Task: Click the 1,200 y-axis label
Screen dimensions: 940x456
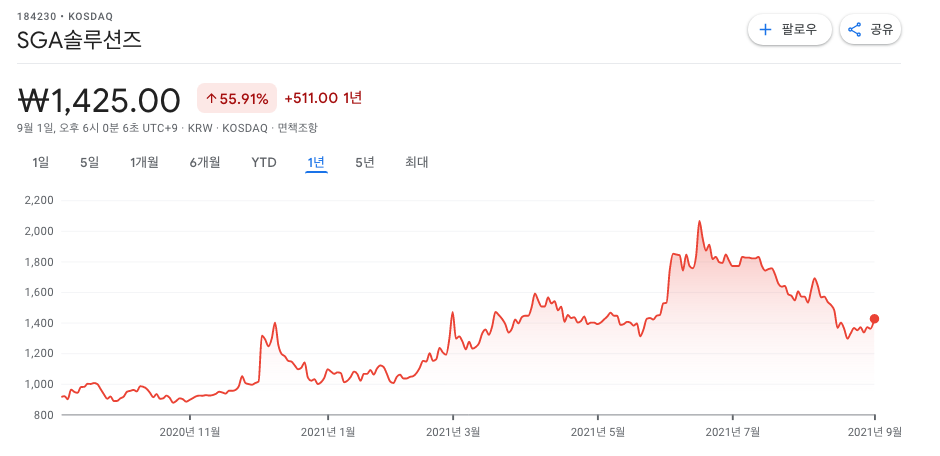Action: [40, 354]
